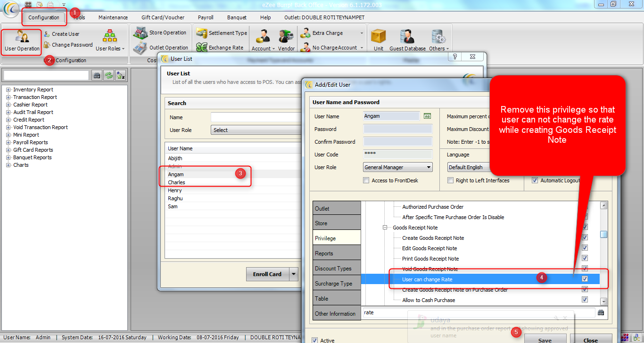Viewport: 644px width, 343px height.
Task: Open Store Operation
Action: click(160, 33)
